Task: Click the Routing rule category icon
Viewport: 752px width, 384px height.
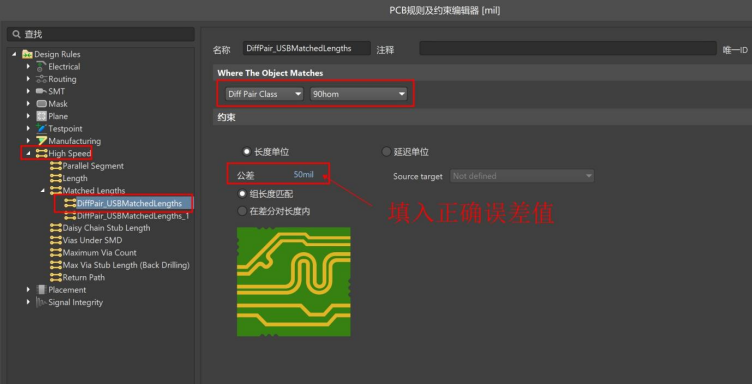Action: 41,79
